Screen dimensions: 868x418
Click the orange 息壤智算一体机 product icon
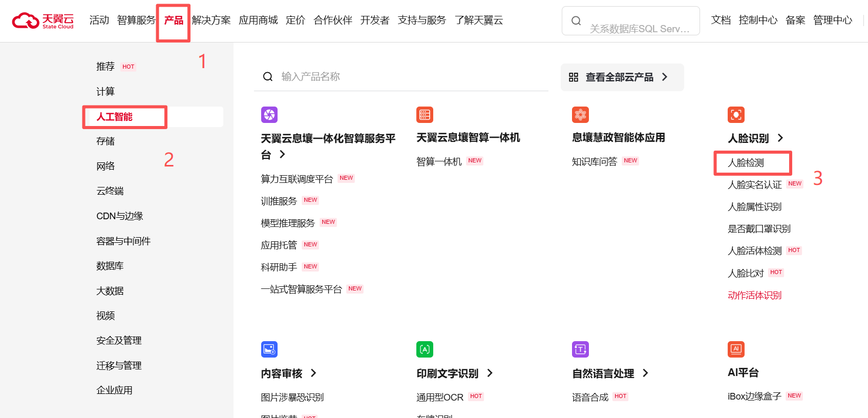pyautogui.click(x=425, y=115)
